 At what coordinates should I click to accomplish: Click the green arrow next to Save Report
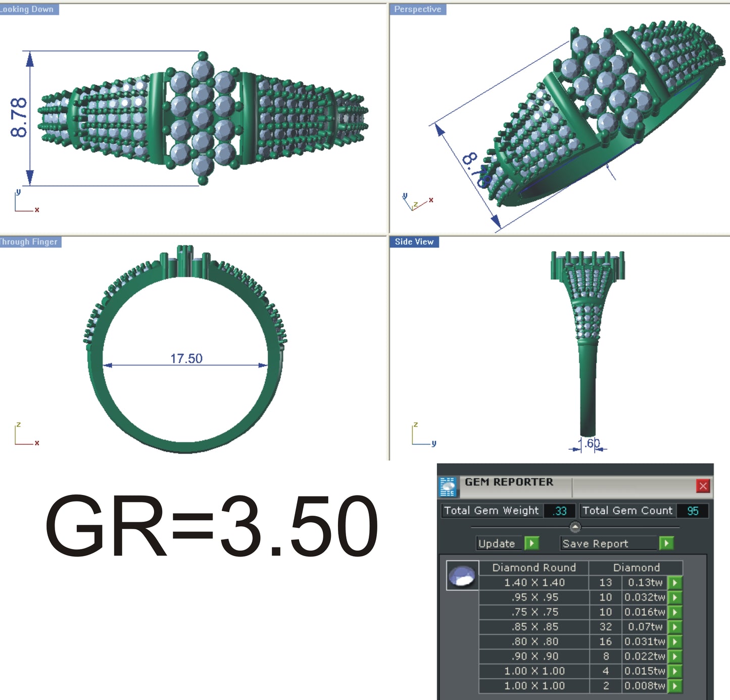(x=666, y=544)
